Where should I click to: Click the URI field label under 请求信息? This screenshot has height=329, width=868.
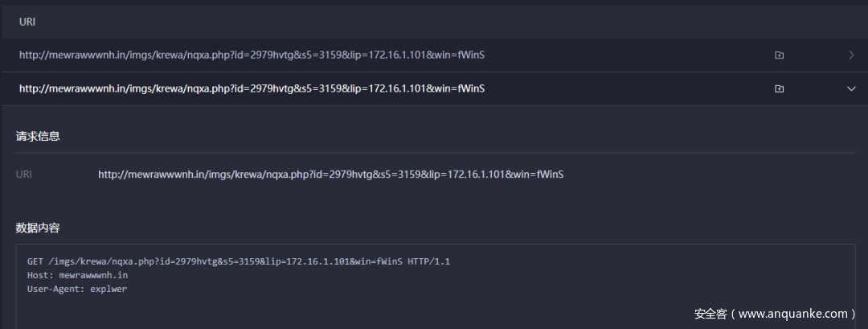[24, 174]
